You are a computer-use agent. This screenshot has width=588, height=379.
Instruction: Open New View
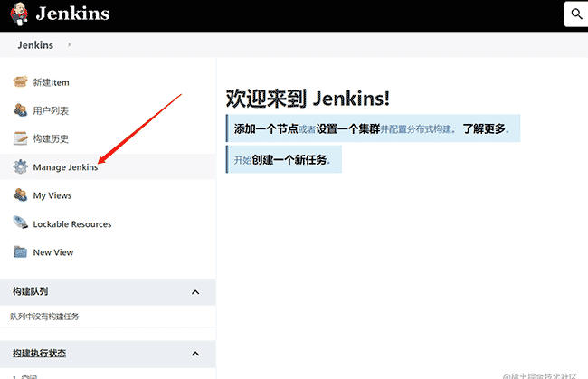(52, 252)
